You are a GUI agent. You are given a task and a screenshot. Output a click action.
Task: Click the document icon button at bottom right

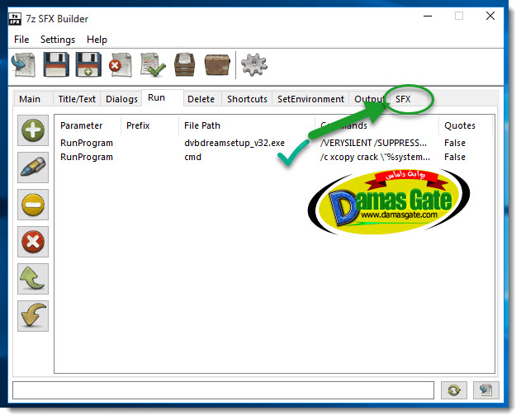485,390
